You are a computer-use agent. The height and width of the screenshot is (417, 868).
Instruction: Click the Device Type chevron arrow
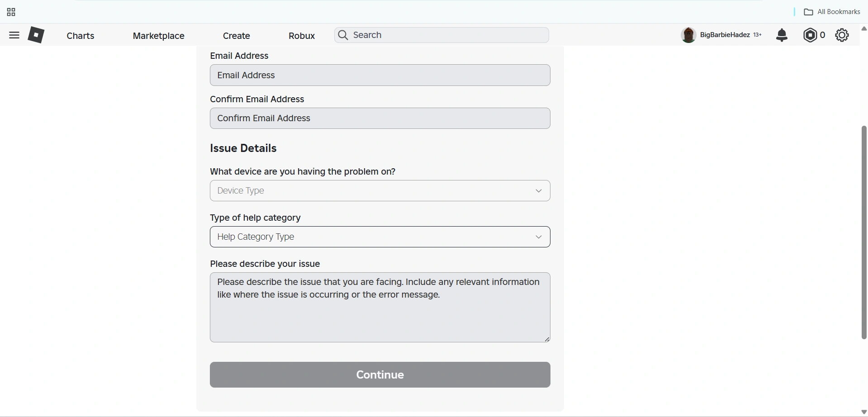point(538,191)
